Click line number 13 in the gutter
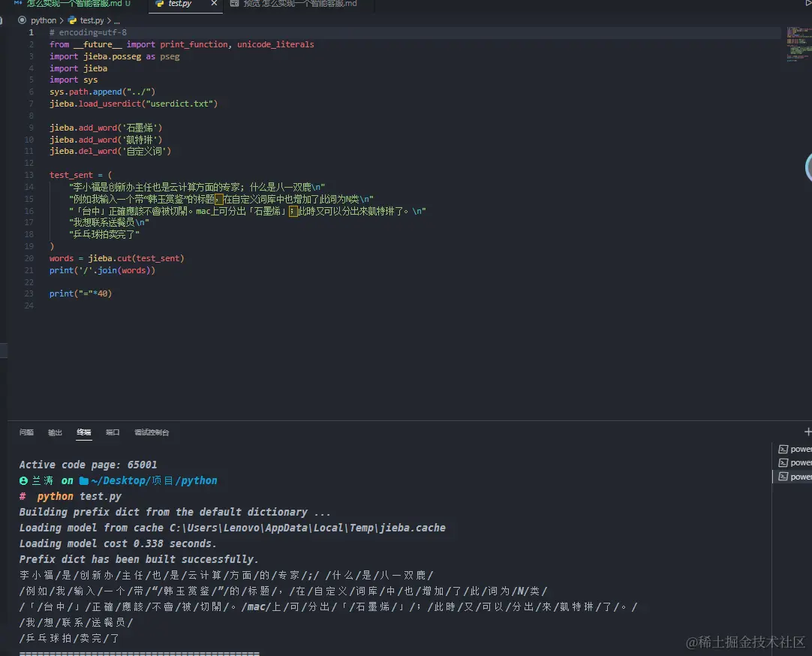Image resolution: width=812 pixels, height=656 pixels. [29, 175]
